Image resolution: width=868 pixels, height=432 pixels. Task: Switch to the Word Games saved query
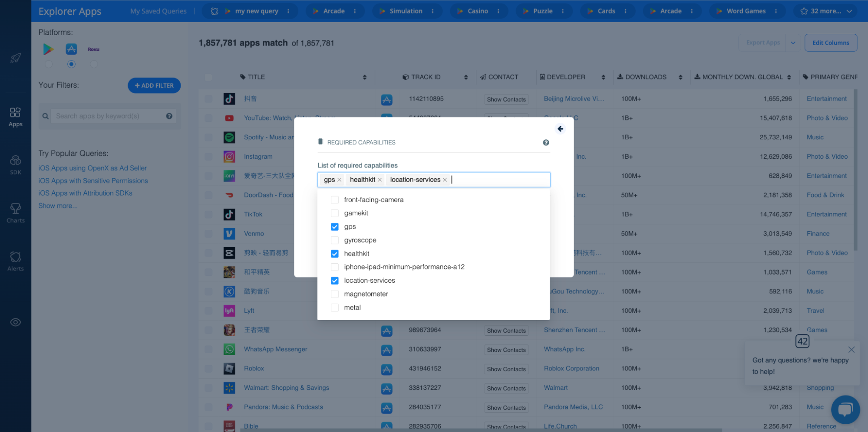[746, 11]
